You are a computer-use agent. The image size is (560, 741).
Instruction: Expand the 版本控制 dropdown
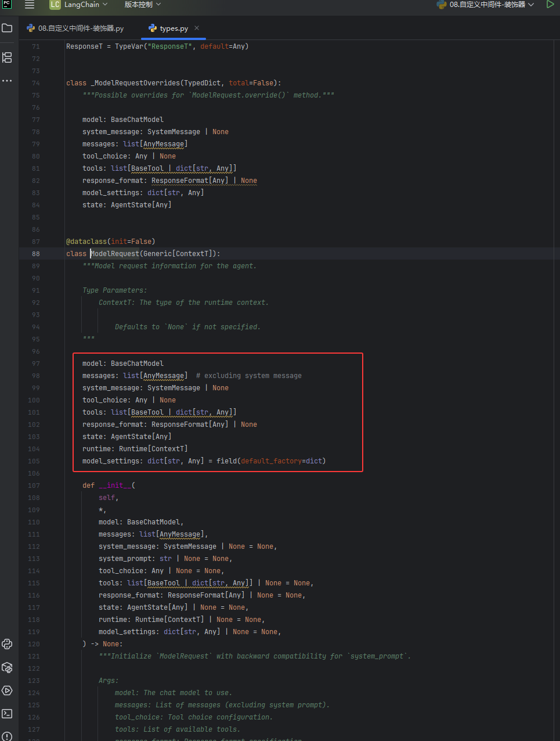143,5
